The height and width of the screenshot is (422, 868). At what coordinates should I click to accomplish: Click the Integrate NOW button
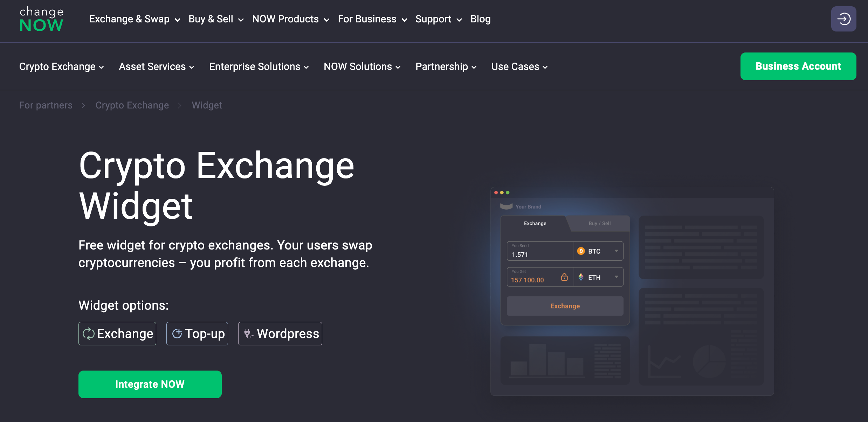point(150,384)
